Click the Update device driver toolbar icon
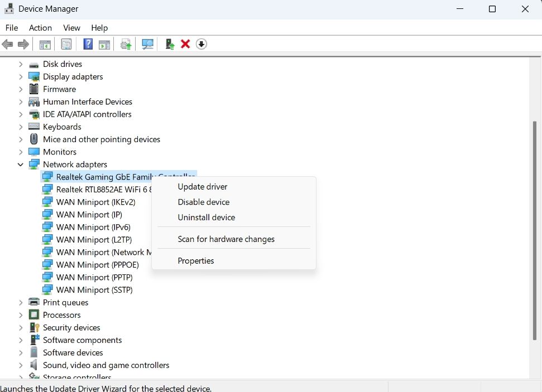Viewport: 542px width, 392px height. tap(125, 44)
